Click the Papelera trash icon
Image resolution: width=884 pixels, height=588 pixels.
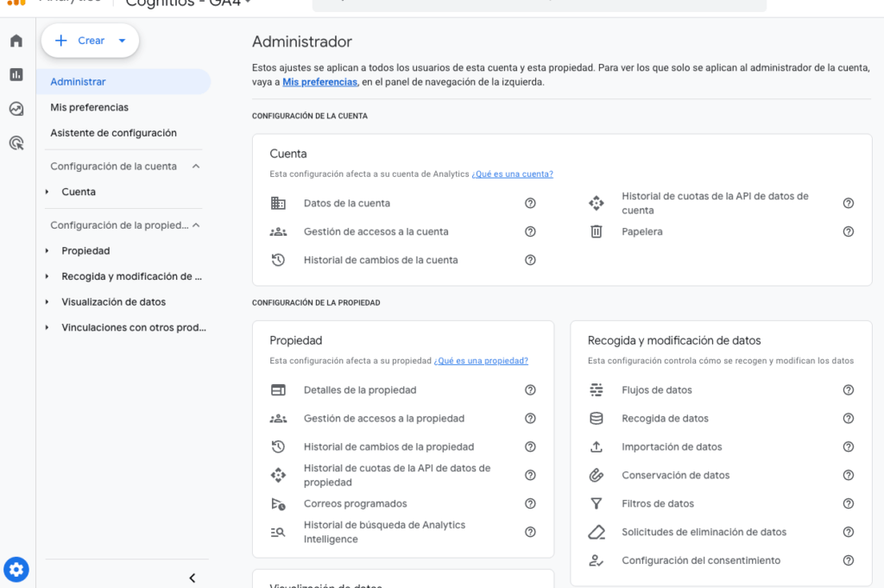tap(596, 231)
